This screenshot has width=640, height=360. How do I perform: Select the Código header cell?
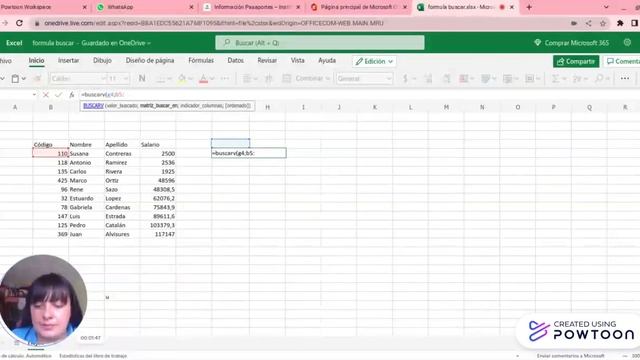tap(51, 144)
